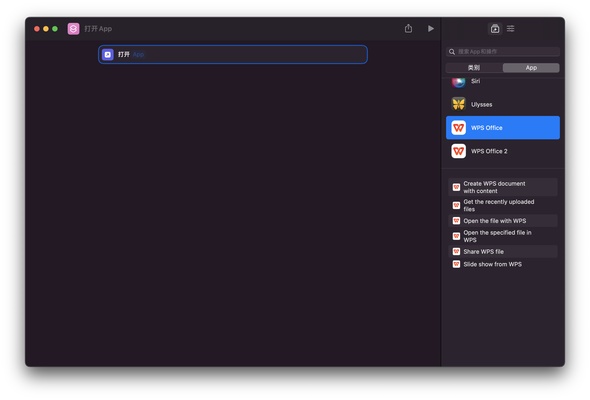Add Open the file with WPS action
The width and height of the screenshot is (590, 400).
[503, 221]
